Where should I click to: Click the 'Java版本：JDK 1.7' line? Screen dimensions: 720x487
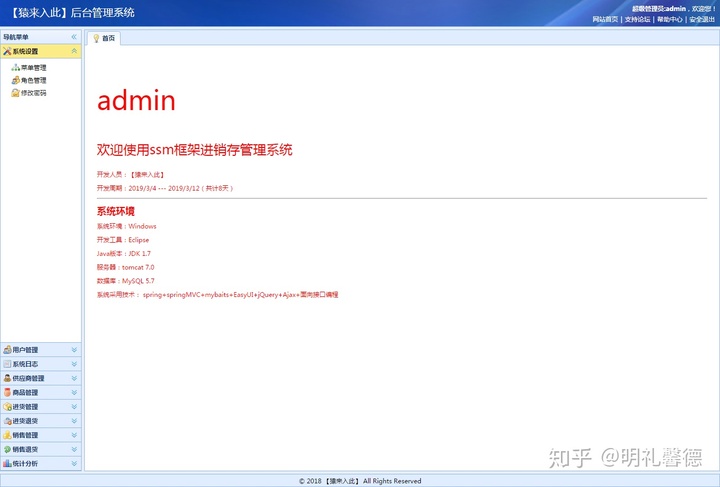click(124, 253)
